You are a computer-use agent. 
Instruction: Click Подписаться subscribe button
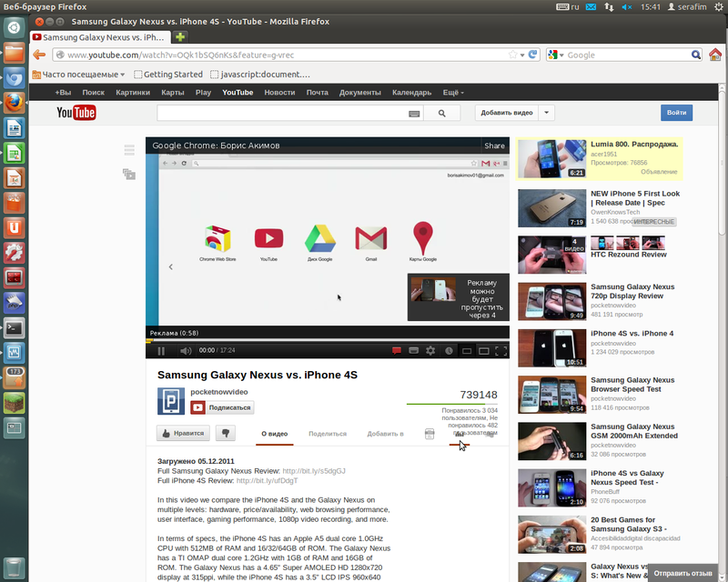coord(222,407)
